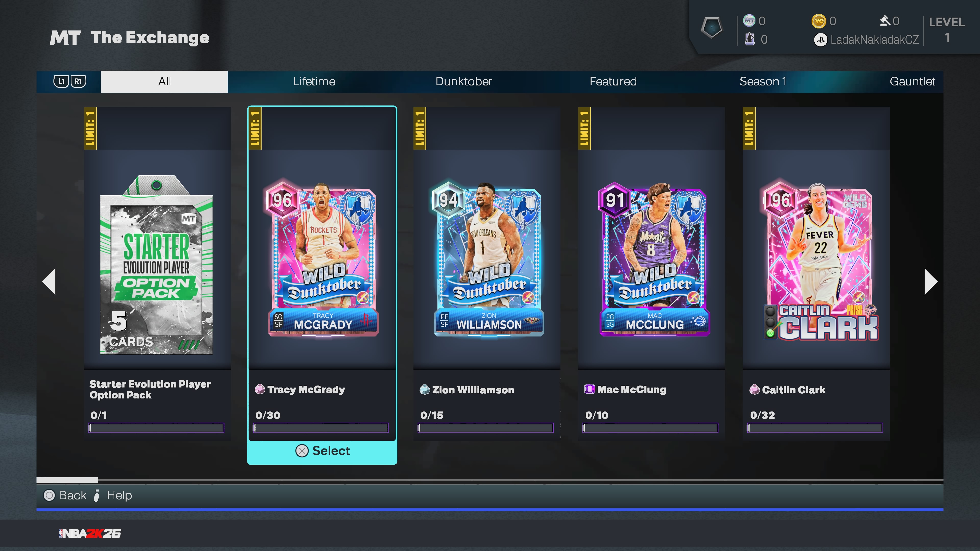Click the pentagon collector level badge
The height and width of the screenshot is (551, 980).
coord(711,27)
